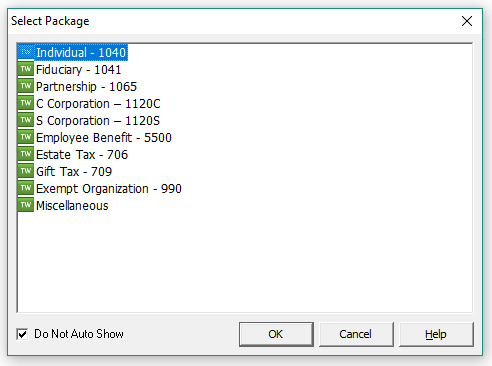Choose Estate Tax - 706
The width and height of the screenshot is (492, 366).
82,155
